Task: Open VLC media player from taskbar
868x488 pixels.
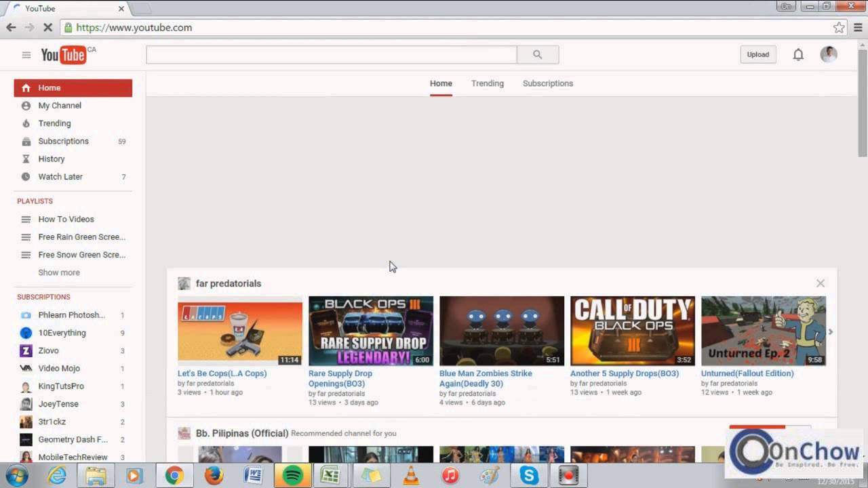Action: pyautogui.click(x=411, y=476)
